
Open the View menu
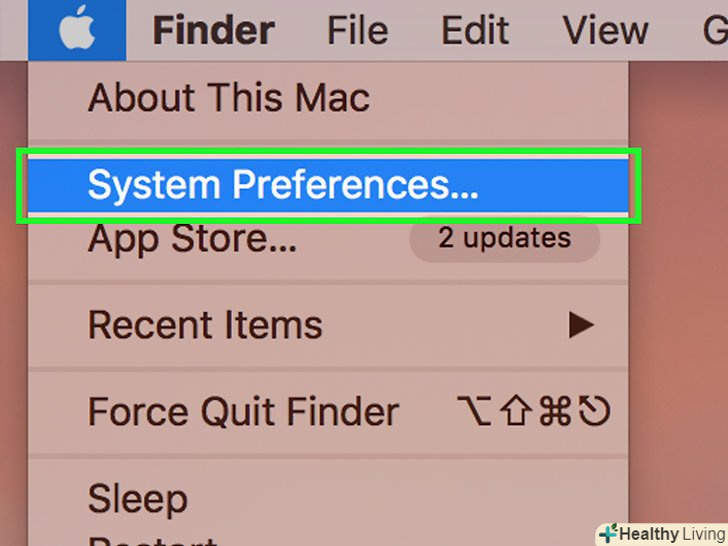606,30
